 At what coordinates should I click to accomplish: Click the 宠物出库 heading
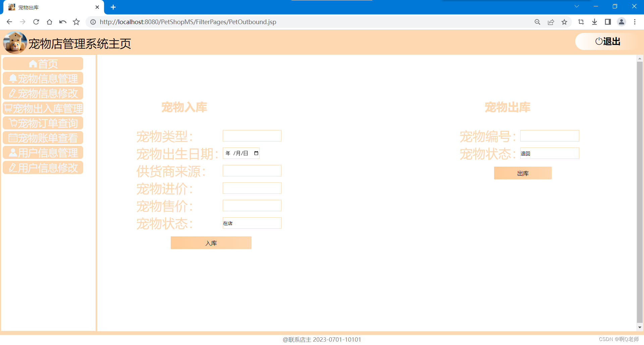[507, 107]
